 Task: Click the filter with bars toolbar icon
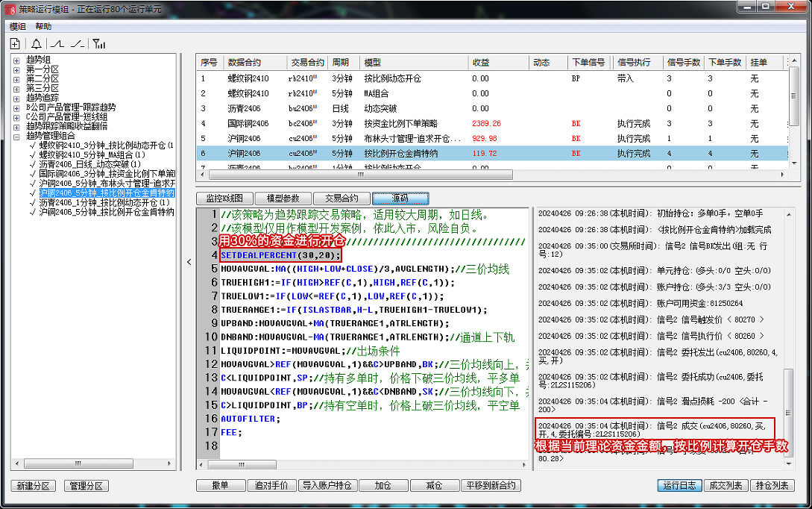98,43
